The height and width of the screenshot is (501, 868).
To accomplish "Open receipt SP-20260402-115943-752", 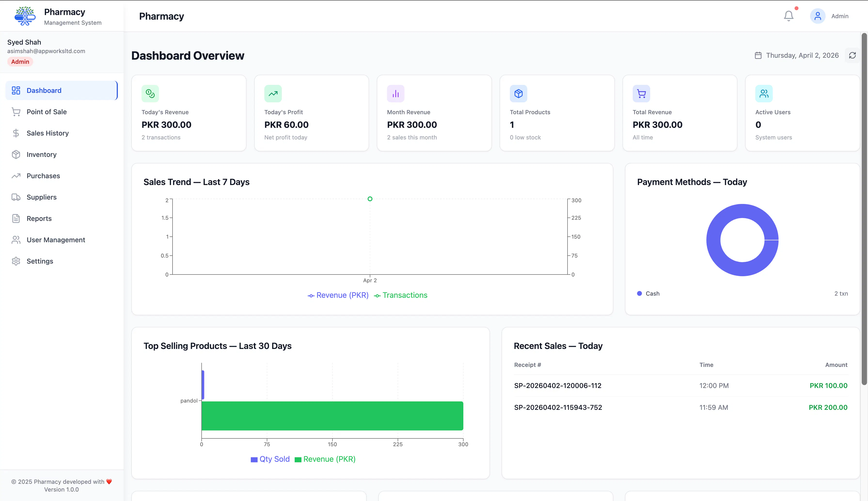I will [558, 407].
